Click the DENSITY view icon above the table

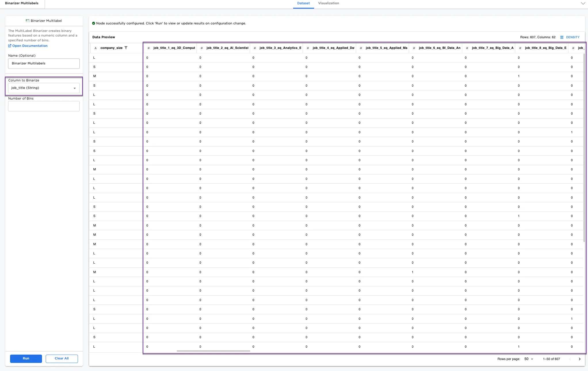(562, 37)
